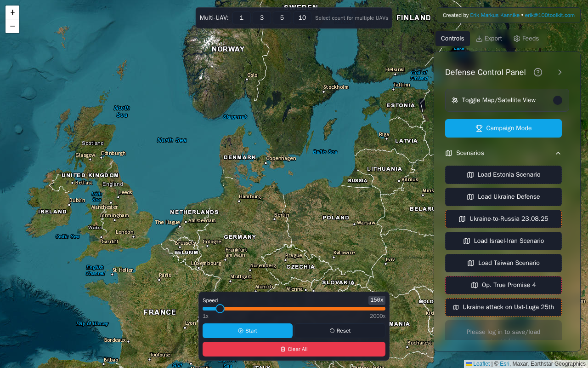Open help via the question mark icon

pyautogui.click(x=538, y=72)
